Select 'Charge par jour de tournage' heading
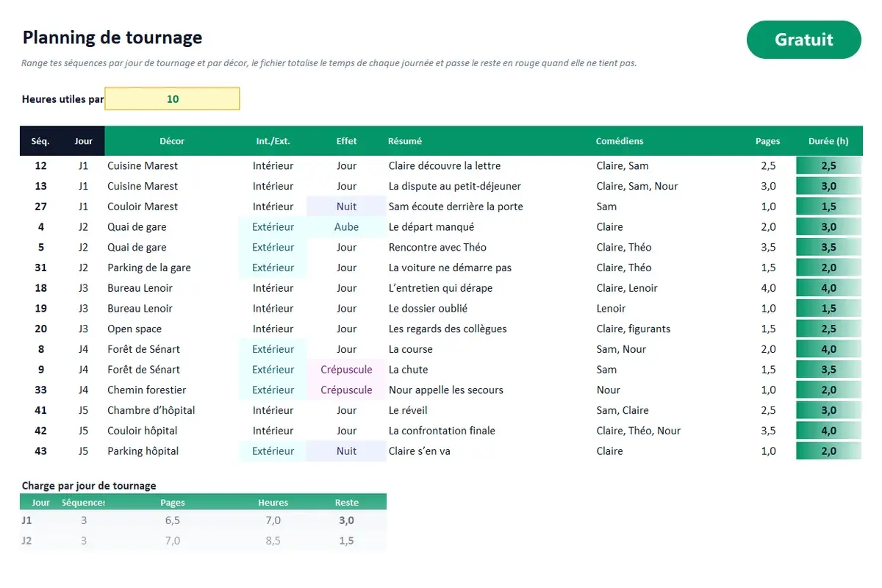 [x=89, y=486]
